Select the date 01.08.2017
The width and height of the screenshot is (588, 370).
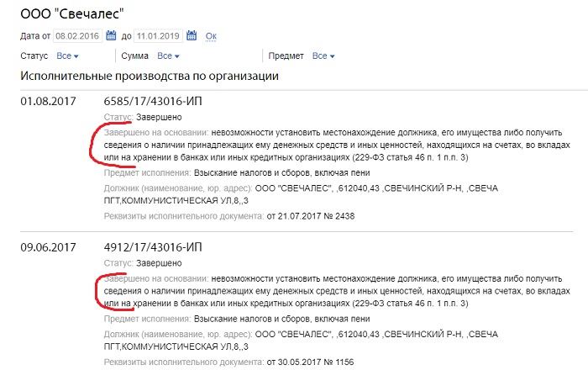pyautogui.click(x=48, y=101)
